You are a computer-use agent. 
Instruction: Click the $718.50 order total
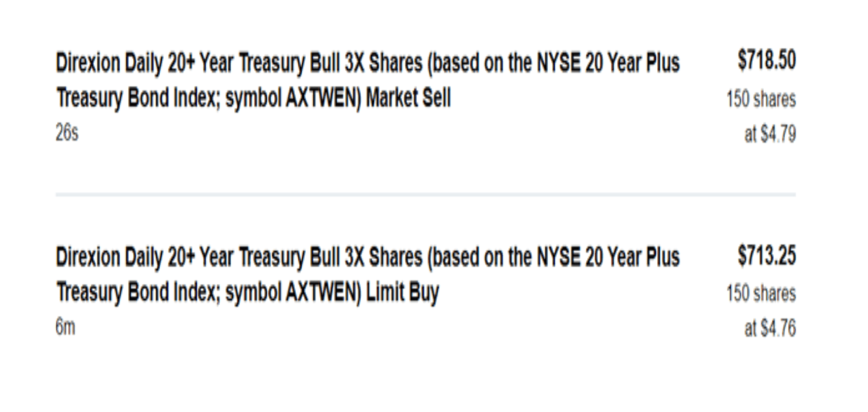click(x=766, y=61)
